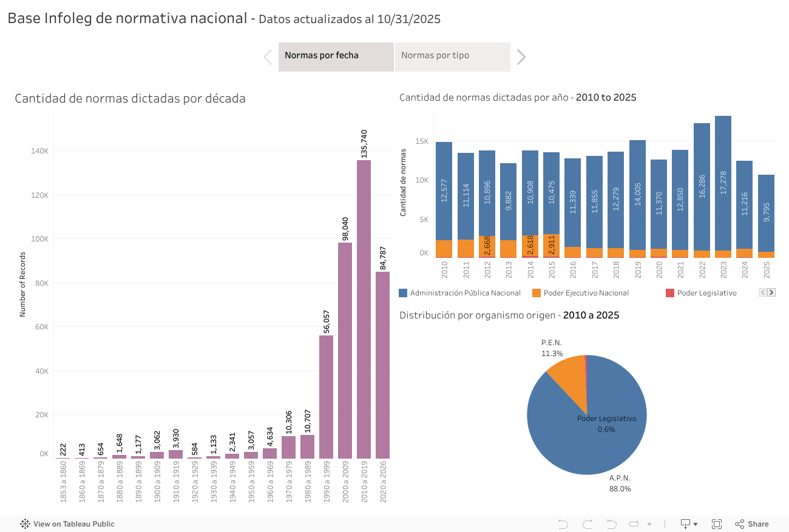
Task: Click Administración Pública Nacional blue legend swatch
Action: (x=403, y=293)
